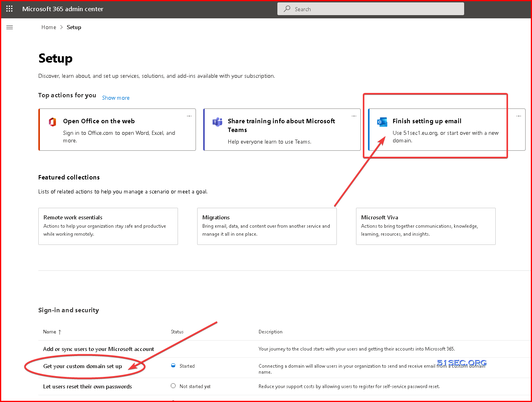The image size is (532, 402).
Task: Open more options on Teams training card
Action: tap(354, 116)
